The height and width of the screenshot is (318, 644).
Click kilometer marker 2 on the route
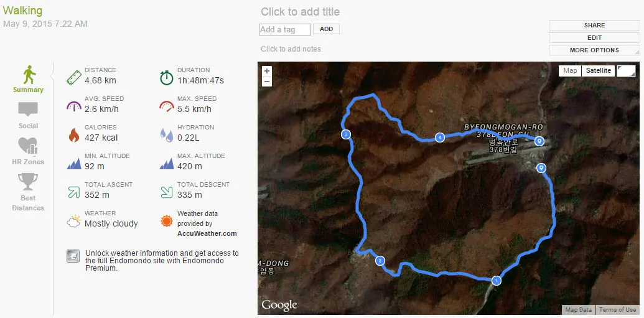(380, 261)
